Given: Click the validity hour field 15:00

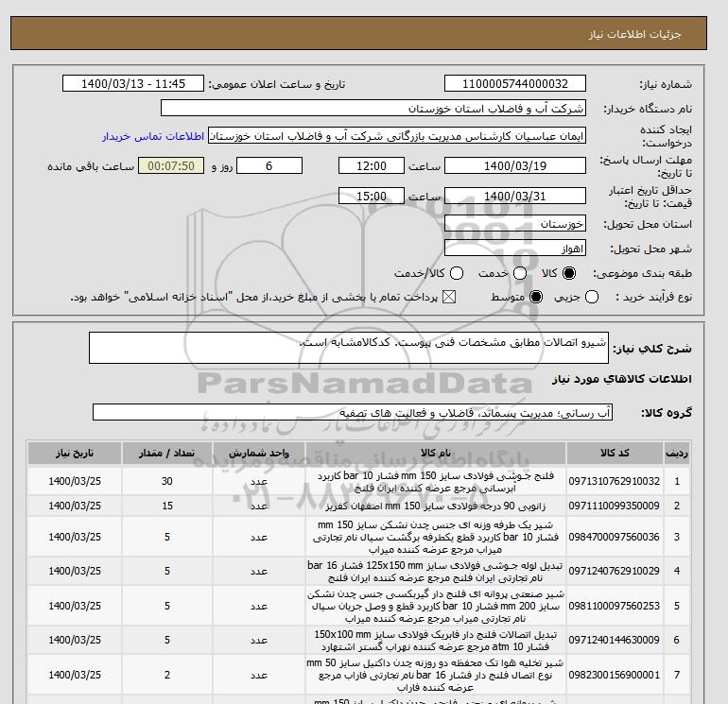Looking at the screenshot, I should coord(371,196).
